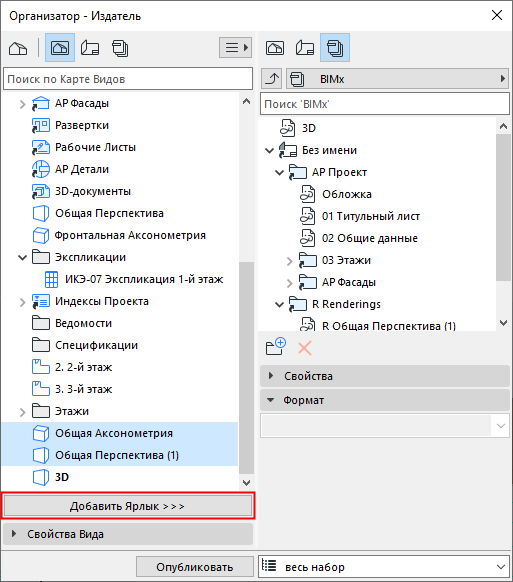Collapse the Без имени node
This screenshot has height=582, width=513.
click(x=269, y=150)
